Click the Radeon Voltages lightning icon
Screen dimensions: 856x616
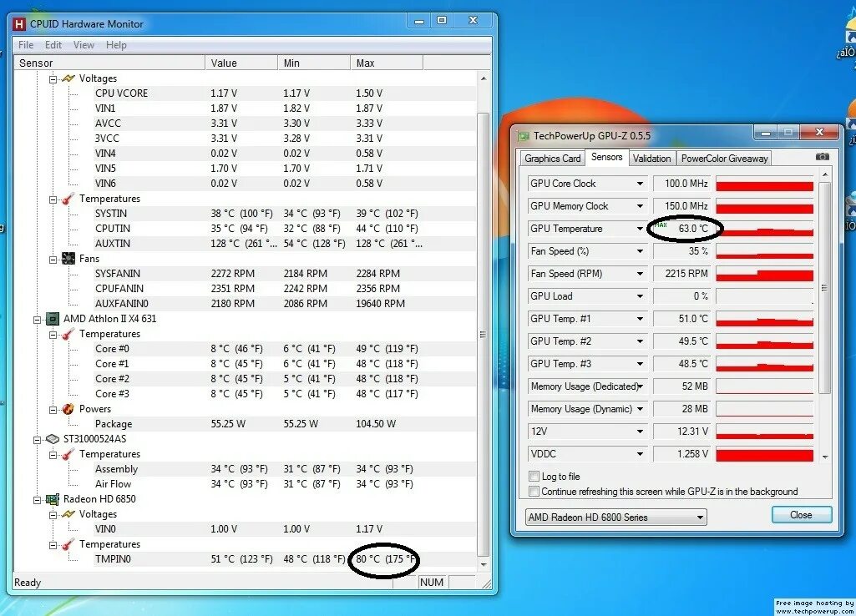[68, 514]
